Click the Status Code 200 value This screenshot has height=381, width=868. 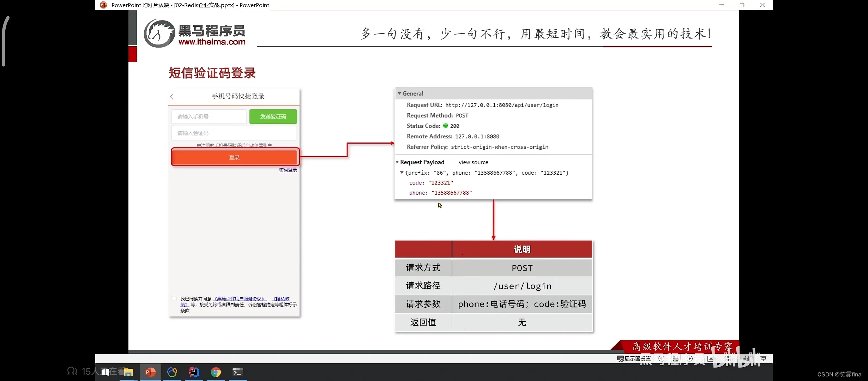(x=455, y=126)
